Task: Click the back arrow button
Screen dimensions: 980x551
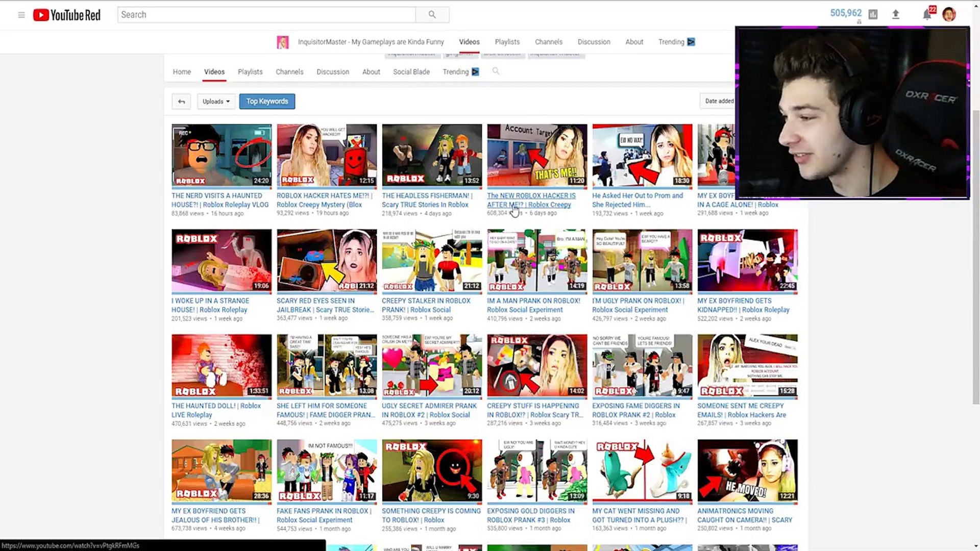Action: (181, 102)
